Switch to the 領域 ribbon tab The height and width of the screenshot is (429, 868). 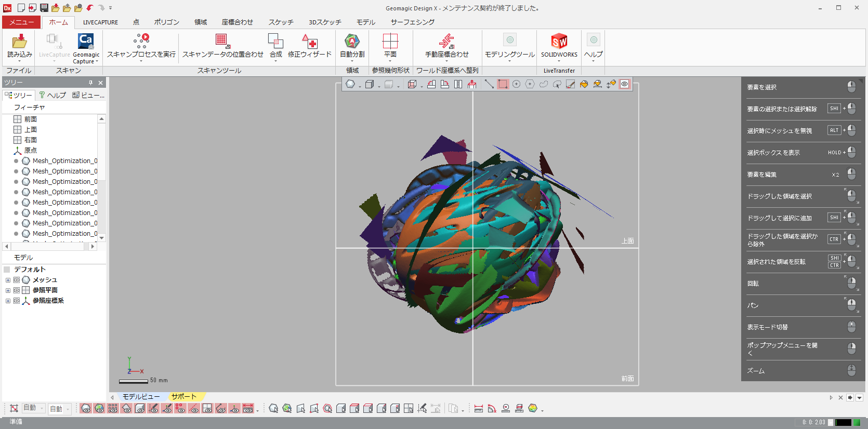coord(201,22)
